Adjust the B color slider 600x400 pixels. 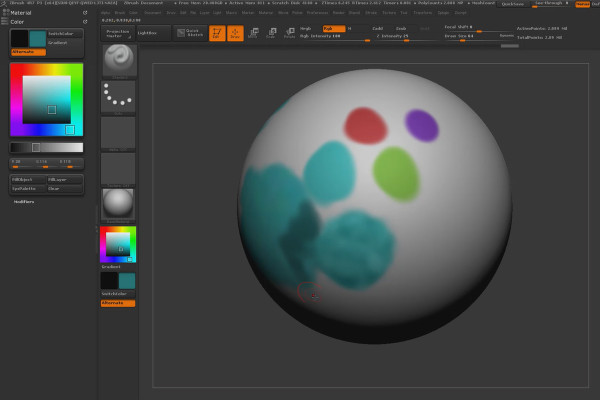(x=70, y=164)
